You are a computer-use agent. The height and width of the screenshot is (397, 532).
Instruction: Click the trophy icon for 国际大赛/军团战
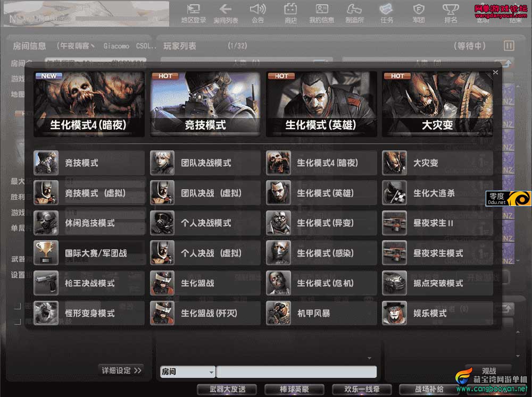pyautogui.click(x=46, y=252)
